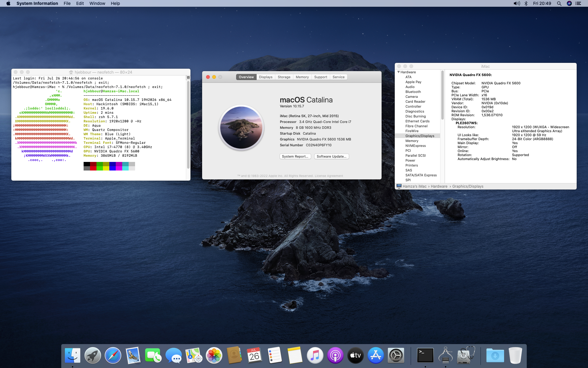Select Memory in hardware sidebar

412,141
